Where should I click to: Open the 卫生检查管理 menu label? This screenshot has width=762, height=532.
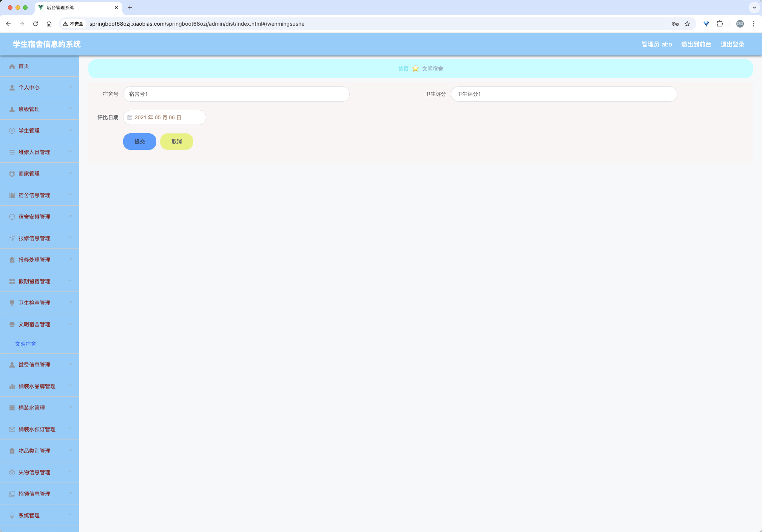point(34,303)
